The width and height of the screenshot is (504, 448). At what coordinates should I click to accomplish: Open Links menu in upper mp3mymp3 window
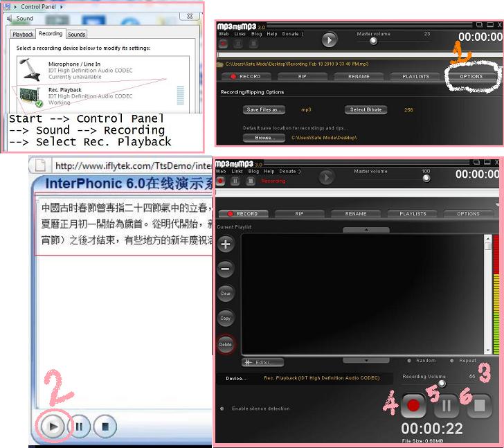tap(240, 34)
